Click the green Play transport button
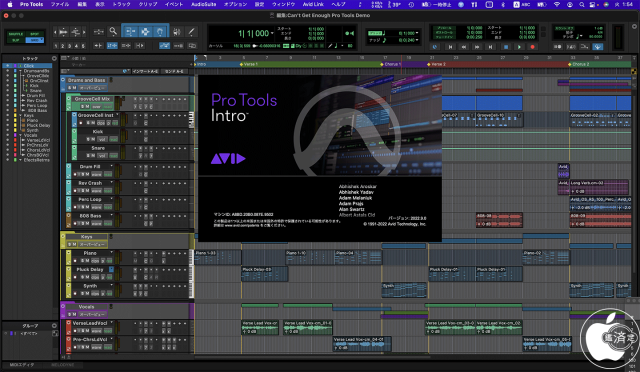This screenshot has width=640, height=372. point(519,47)
